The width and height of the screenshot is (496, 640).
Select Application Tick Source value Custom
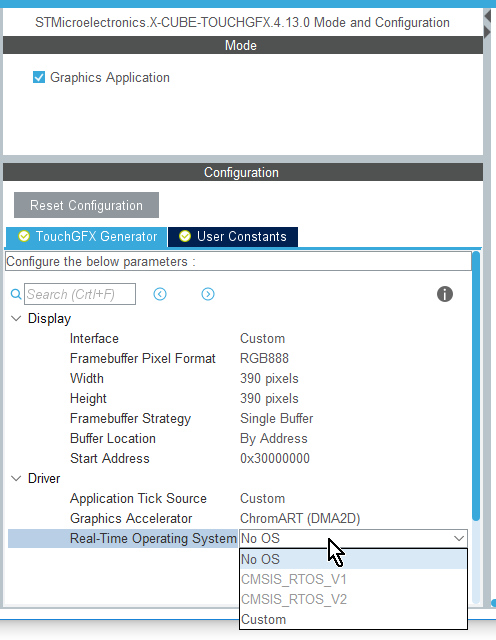[x=262, y=498]
